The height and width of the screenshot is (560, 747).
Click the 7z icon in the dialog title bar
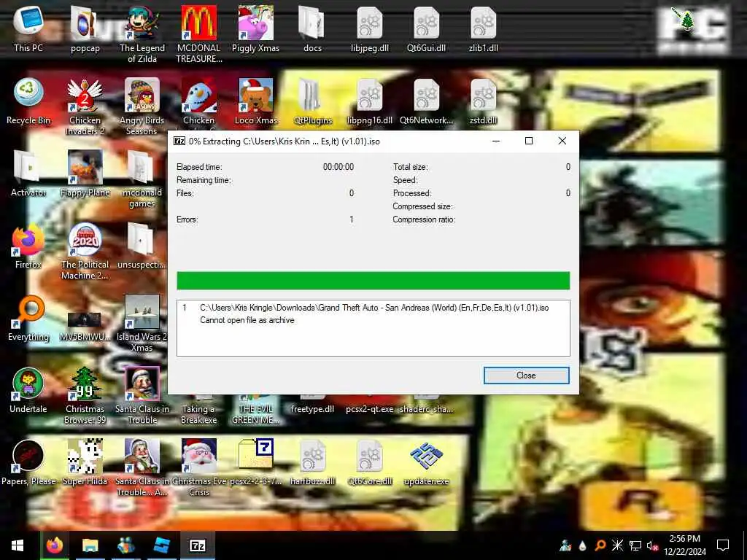[179, 141]
